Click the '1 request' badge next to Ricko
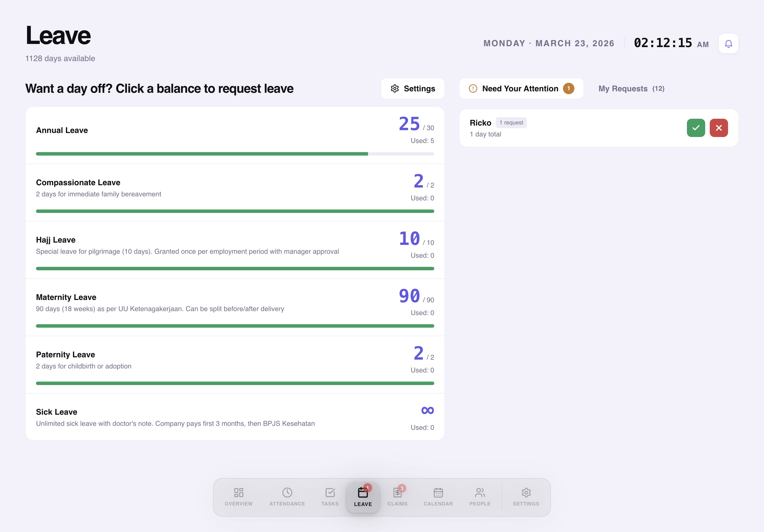Image resolution: width=764 pixels, height=532 pixels. [x=511, y=122]
